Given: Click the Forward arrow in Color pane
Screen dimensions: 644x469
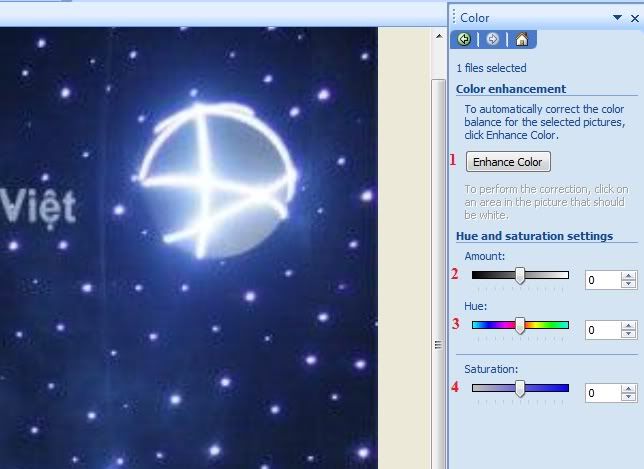Looking at the screenshot, I should (x=492, y=39).
